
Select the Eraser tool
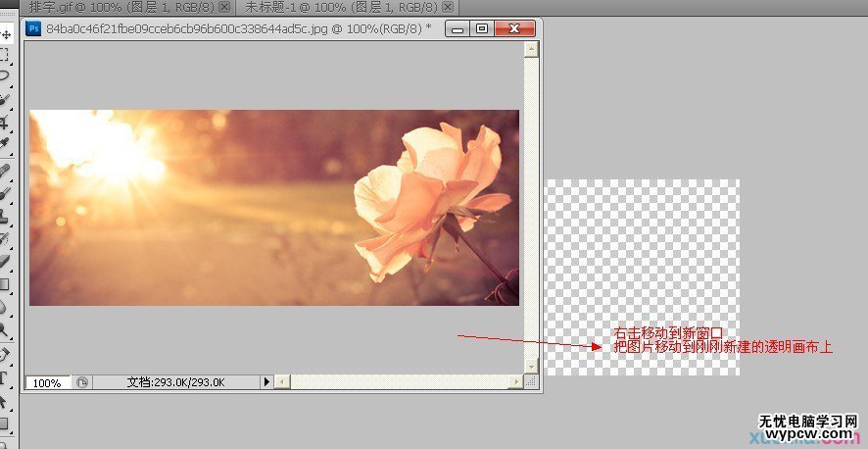point(5,260)
